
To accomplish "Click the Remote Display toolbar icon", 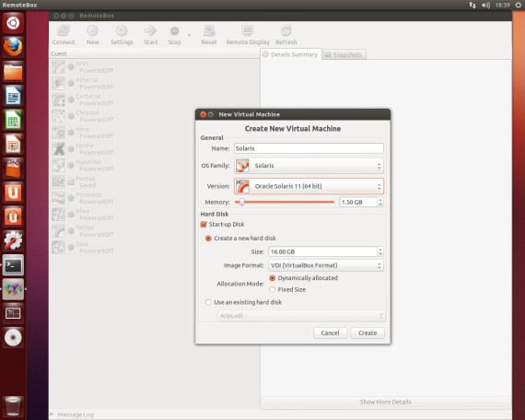I will pos(248,35).
